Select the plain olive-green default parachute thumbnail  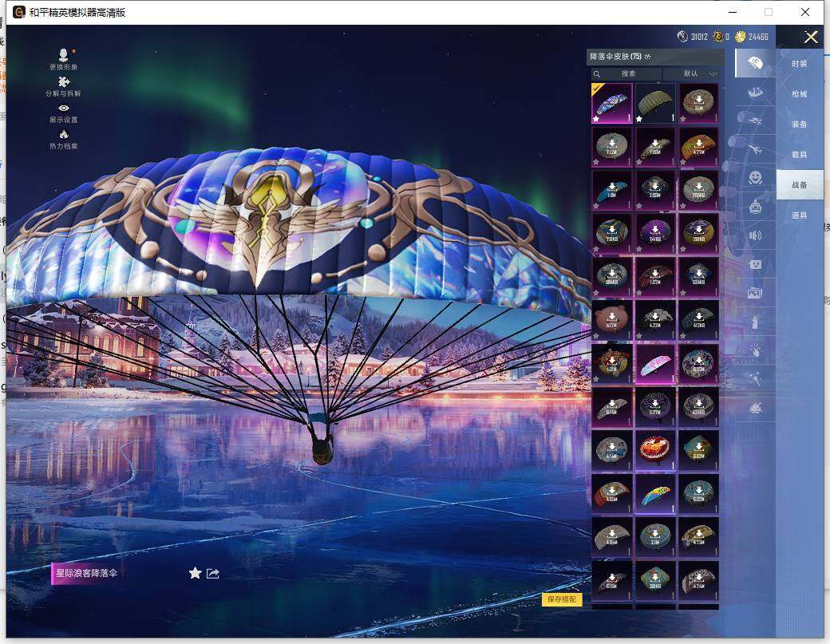point(654,103)
